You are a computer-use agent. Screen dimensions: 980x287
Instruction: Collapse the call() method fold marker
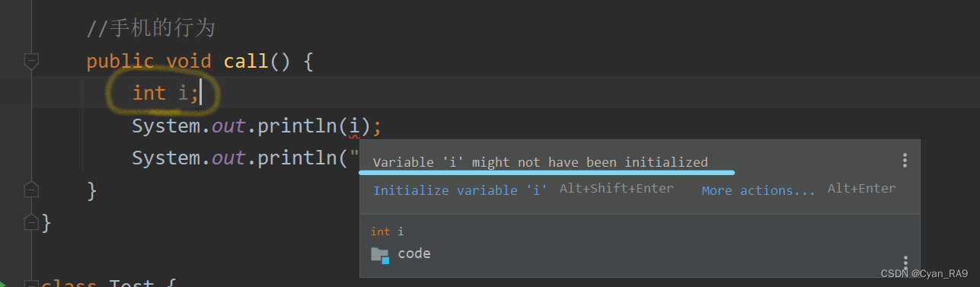pyautogui.click(x=31, y=61)
